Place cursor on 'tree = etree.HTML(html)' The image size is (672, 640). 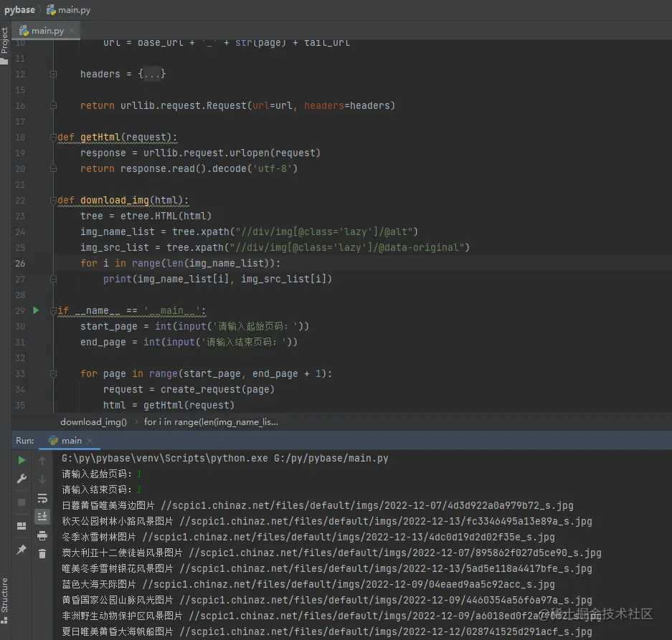coord(146,216)
